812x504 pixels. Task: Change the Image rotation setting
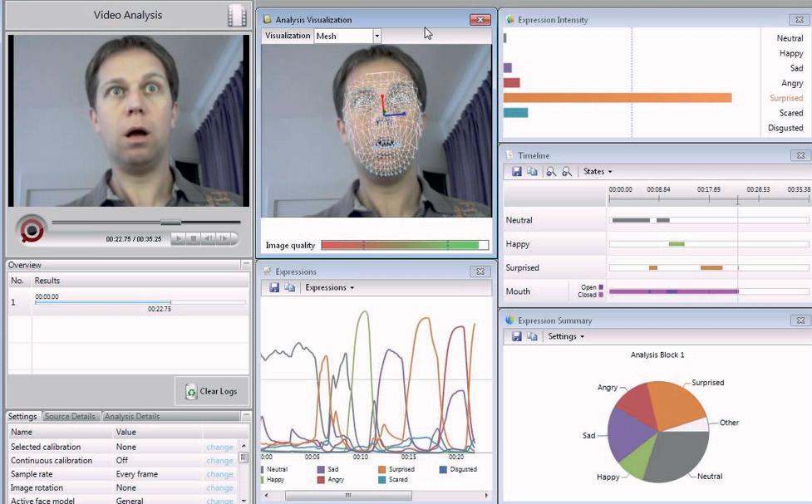click(219, 488)
